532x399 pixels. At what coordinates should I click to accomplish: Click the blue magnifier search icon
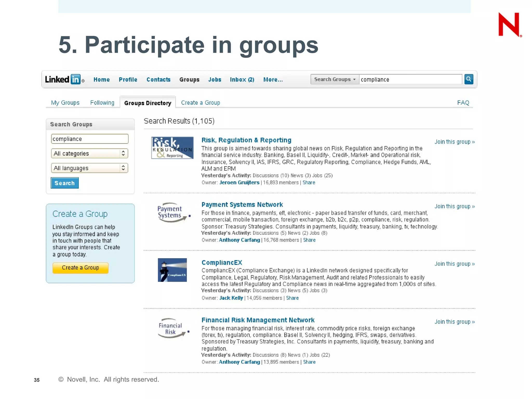pos(469,79)
